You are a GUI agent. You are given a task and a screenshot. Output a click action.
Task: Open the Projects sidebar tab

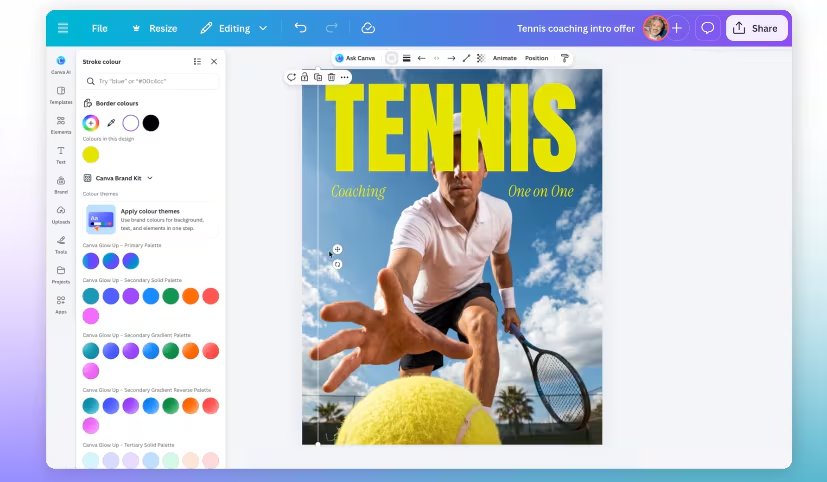click(x=61, y=275)
